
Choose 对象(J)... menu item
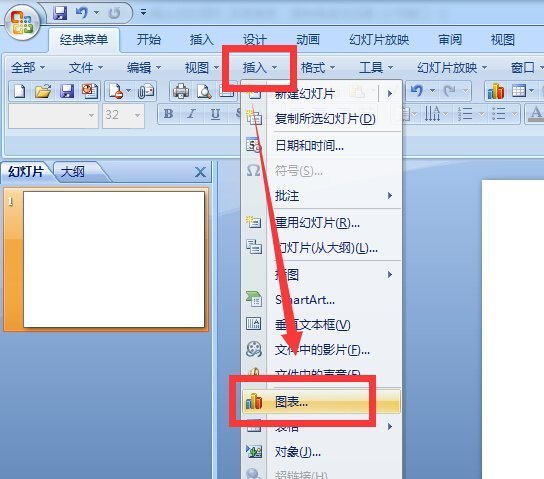click(321, 452)
